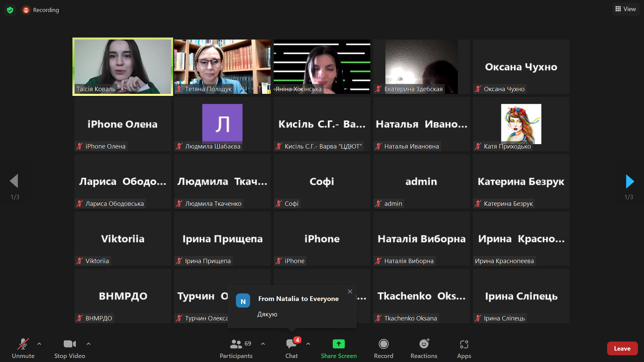The height and width of the screenshot is (362, 644).
Task: Go to previous page of participants
Action: click(x=14, y=181)
